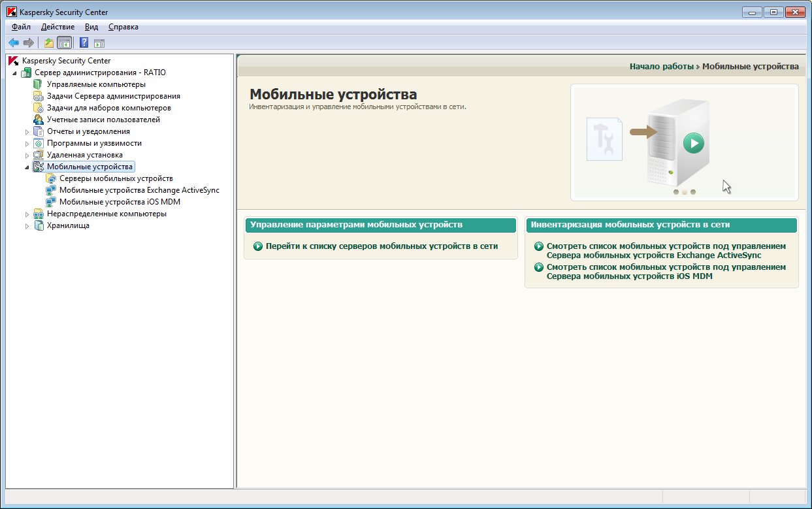Viewport: 812px width, 509px height.
Task: Expand the Отчеты и уведомления node
Action: point(27,132)
